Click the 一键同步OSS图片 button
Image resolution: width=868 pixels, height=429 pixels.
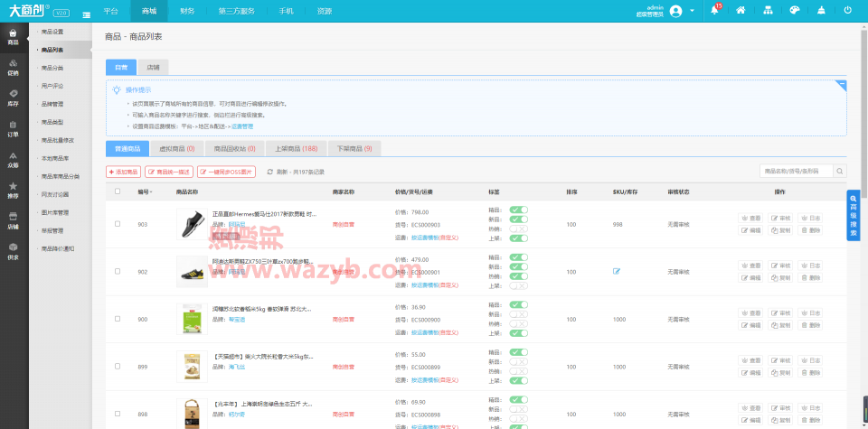click(x=226, y=172)
